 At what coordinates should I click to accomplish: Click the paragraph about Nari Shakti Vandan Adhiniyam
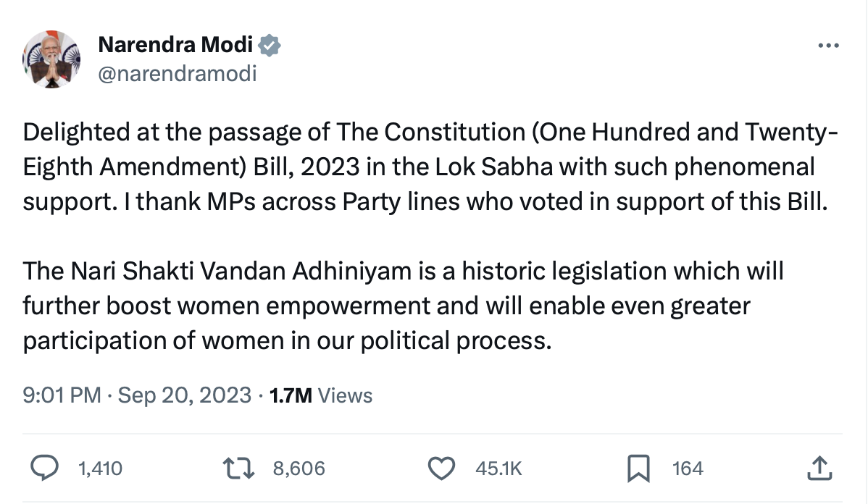tap(403, 305)
